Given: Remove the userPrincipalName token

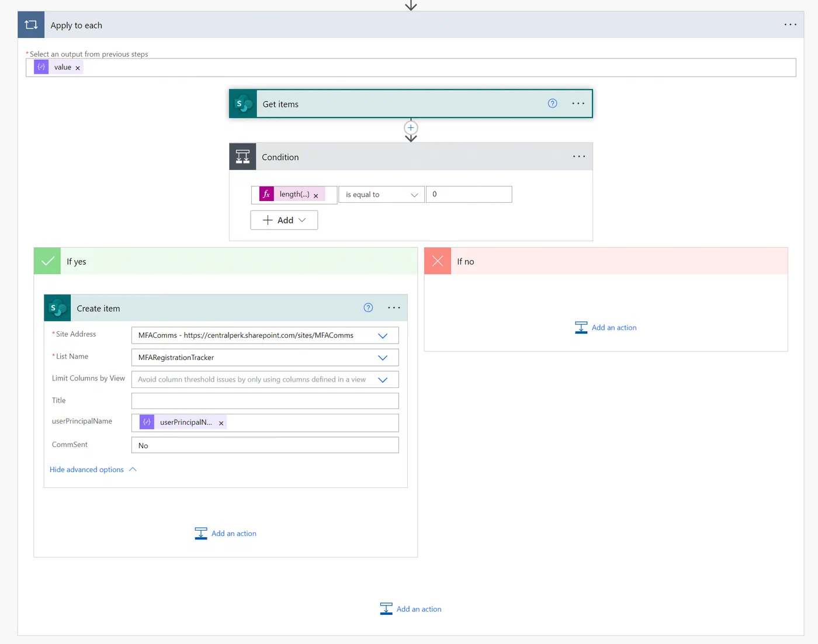Looking at the screenshot, I should pos(221,423).
